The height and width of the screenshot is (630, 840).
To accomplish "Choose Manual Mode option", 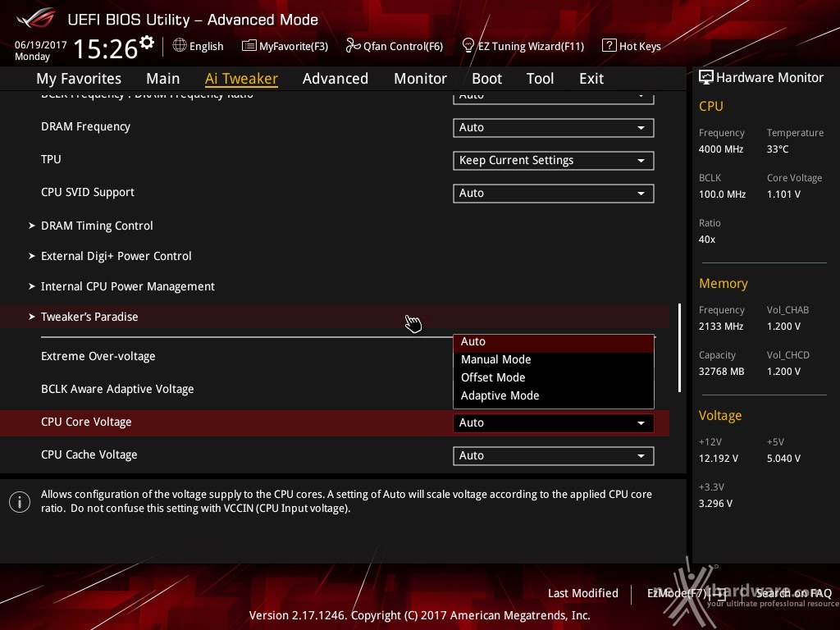I will tap(554, 359).
